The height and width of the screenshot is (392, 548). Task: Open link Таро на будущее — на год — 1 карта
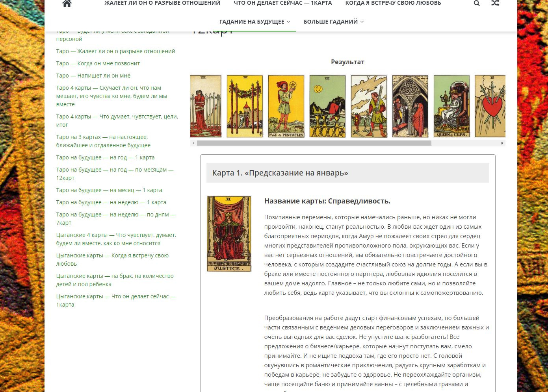[105, 157]
